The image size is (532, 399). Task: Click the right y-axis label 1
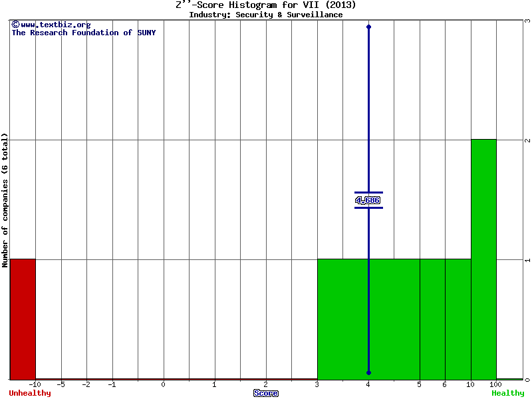(x=527, y=260)
